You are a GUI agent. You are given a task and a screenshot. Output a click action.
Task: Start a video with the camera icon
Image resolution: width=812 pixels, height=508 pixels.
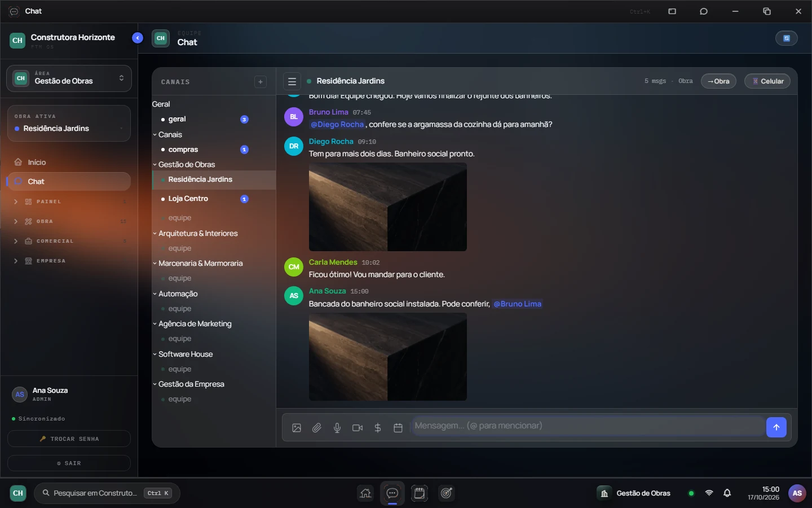coord(358,428)
